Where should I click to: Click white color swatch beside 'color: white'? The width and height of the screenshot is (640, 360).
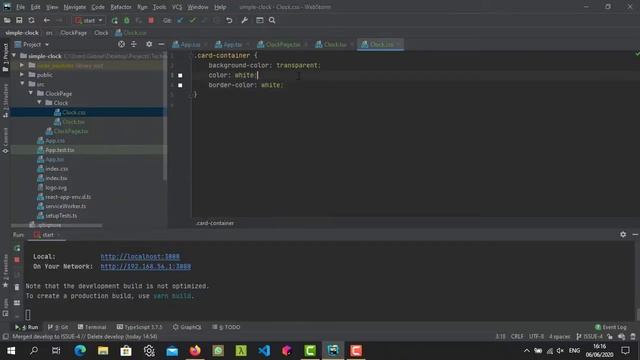click(180, 76)
